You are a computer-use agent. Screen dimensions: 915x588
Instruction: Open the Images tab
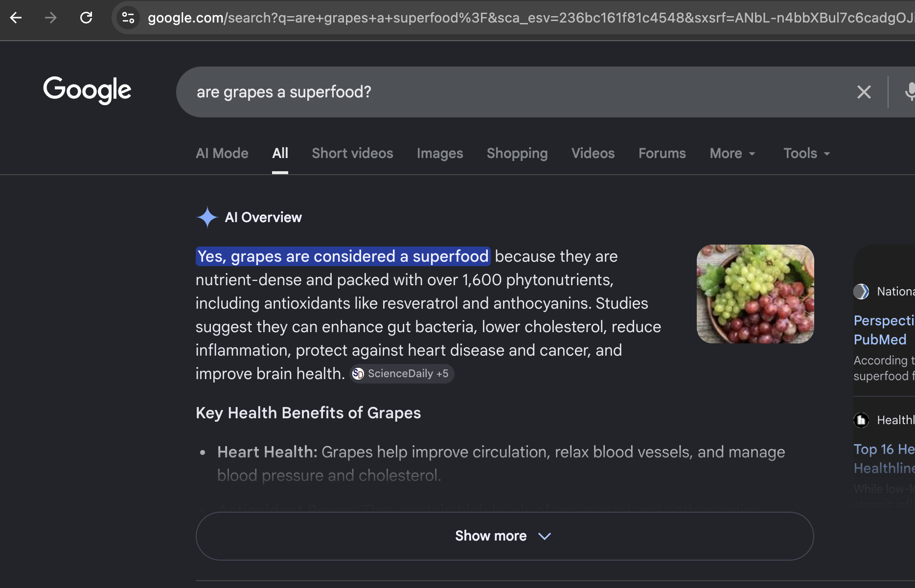440,154
